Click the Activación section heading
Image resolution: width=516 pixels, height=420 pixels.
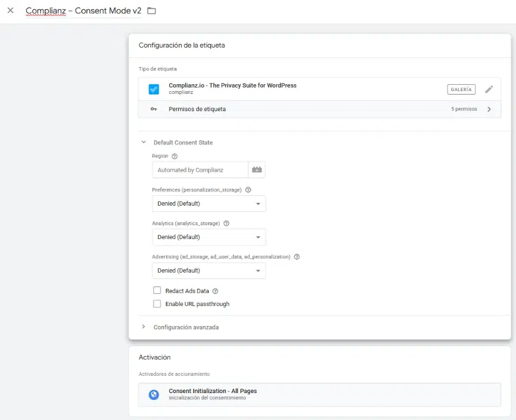pos(155,357)
